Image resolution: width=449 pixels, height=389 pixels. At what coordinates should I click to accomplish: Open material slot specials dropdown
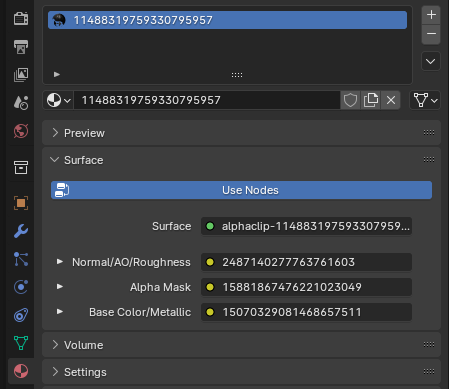(x=431, y=61)
